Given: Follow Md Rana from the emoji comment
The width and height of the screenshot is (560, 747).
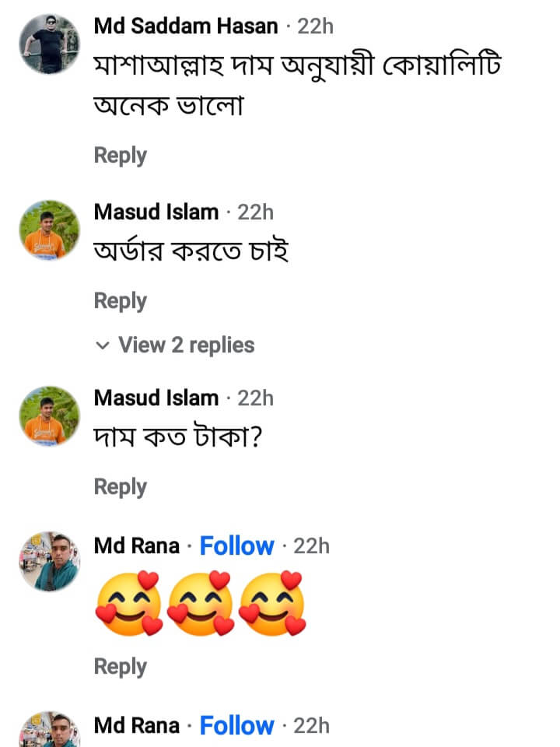Looking at the screenshot, I should pyautogui.click(x=236, y=546).
